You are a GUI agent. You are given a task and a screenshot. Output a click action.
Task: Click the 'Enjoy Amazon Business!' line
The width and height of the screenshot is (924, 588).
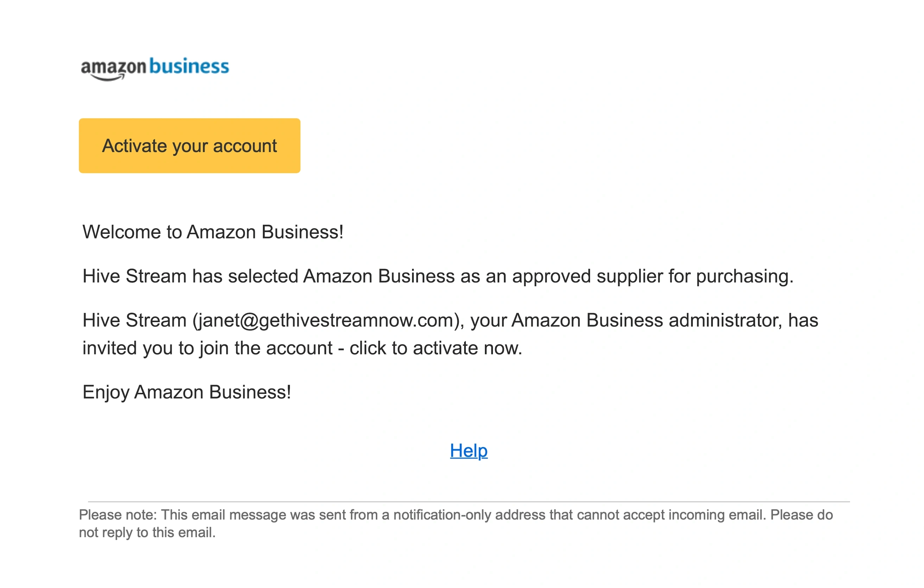coord(186,392)
